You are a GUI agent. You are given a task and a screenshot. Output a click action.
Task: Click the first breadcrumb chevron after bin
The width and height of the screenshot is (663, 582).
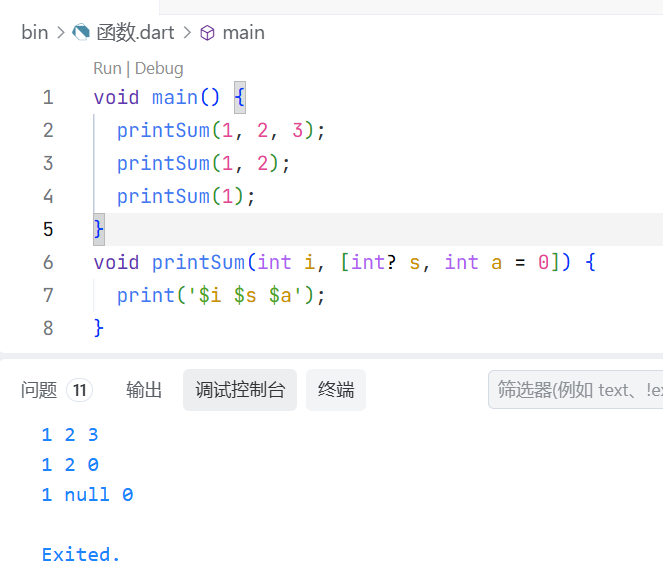pyautogui.click(x=61, y=33)
